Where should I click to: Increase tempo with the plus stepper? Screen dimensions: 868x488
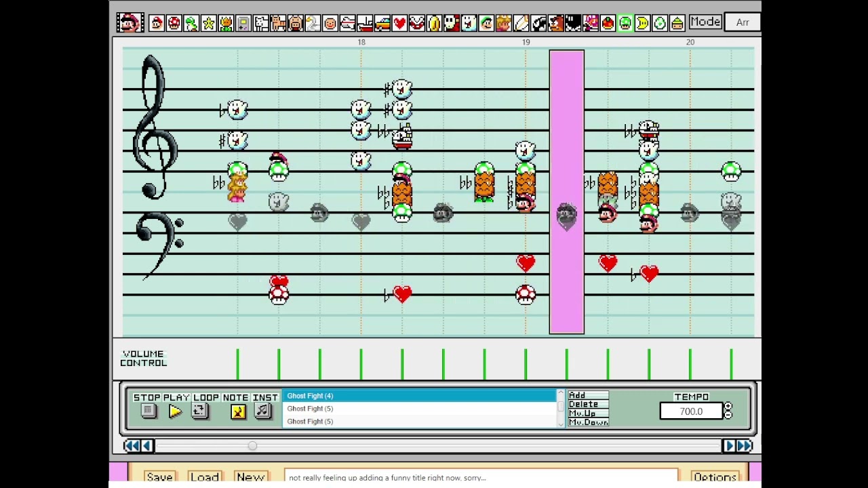pyautogui.click(x=728, y=407)
